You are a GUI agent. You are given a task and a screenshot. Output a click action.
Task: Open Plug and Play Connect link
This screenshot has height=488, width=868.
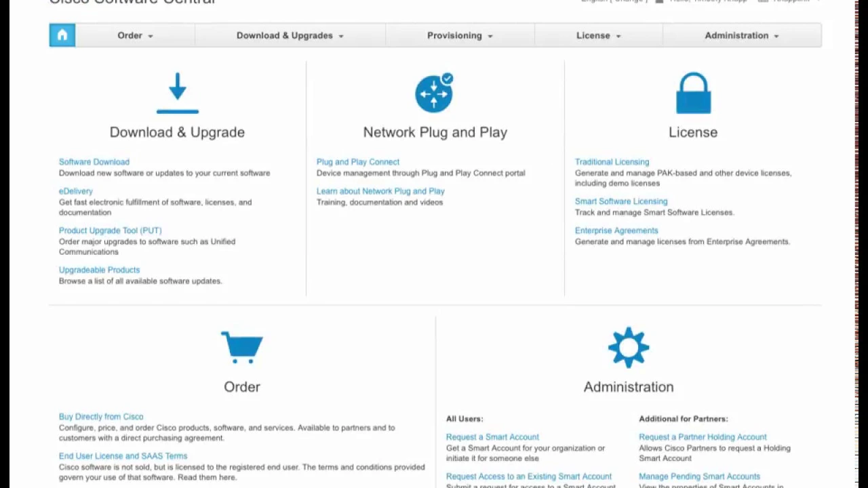(x=357, y=162)
